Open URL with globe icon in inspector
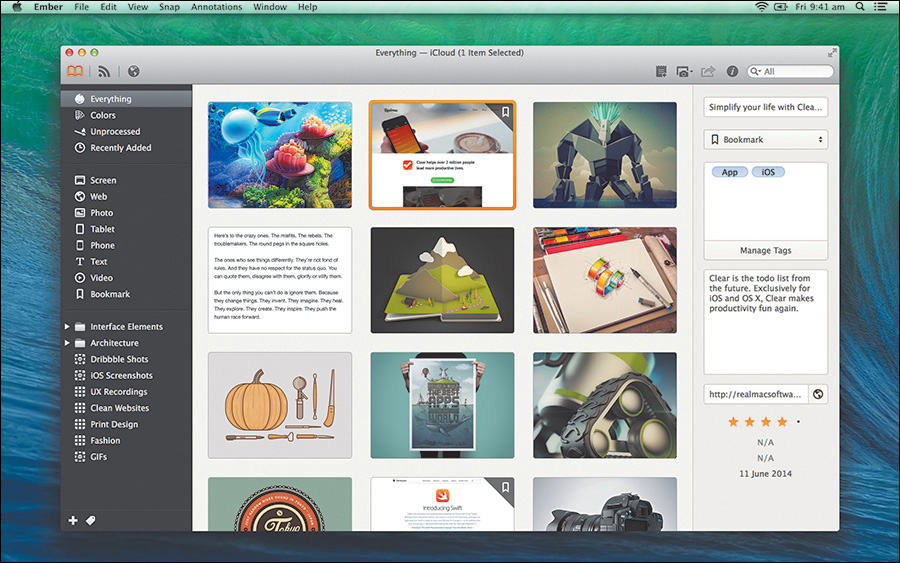The height and width of the screenshot is (563, 900). (818, 394)
